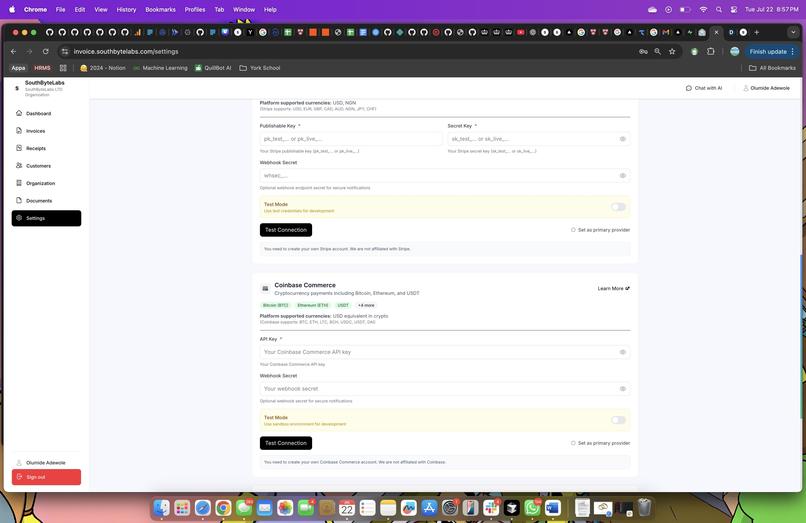This screenshot has height=523, width=806.
Task: Click the Finish update button
Action: point(768,51)
